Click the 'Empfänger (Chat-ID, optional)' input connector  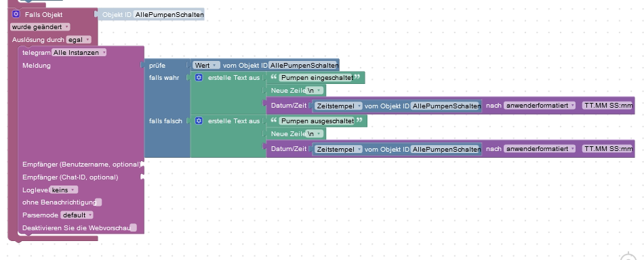click(142, 177)
